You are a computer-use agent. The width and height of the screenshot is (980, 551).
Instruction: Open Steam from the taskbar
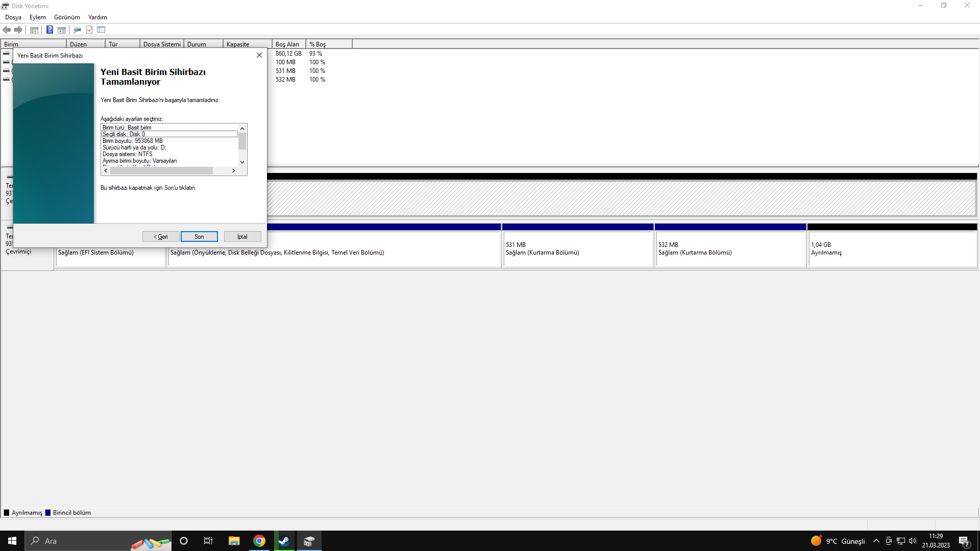click(x=284, y=541)
